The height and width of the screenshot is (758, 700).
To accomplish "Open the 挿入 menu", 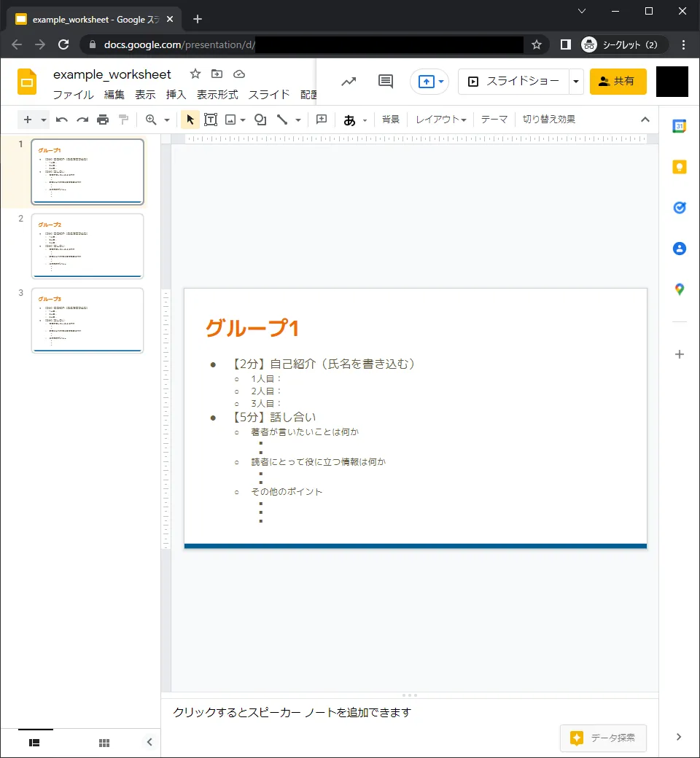I will [176, 95].
